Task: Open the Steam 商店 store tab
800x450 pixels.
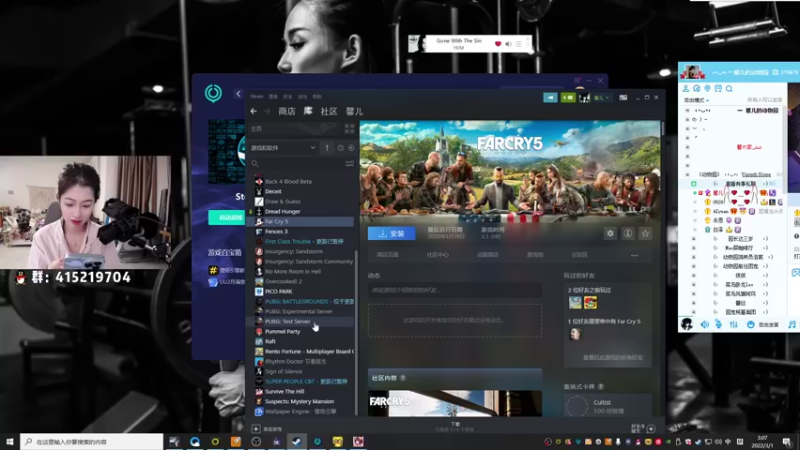Action: pos(287,111)
